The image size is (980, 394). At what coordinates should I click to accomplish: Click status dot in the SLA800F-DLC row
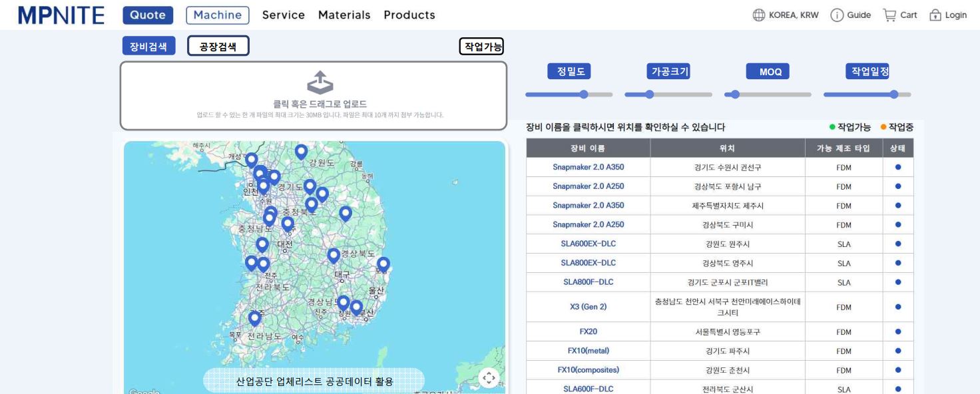898,282
